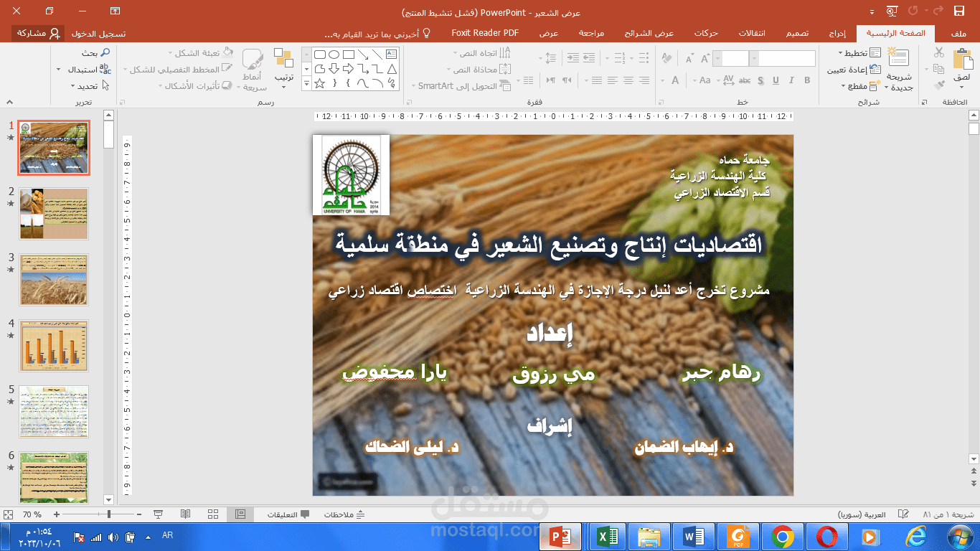The height and width of the screenshot is (551, 980).
Task: Select the text box shape in gallery
Action: click(392, 55)
